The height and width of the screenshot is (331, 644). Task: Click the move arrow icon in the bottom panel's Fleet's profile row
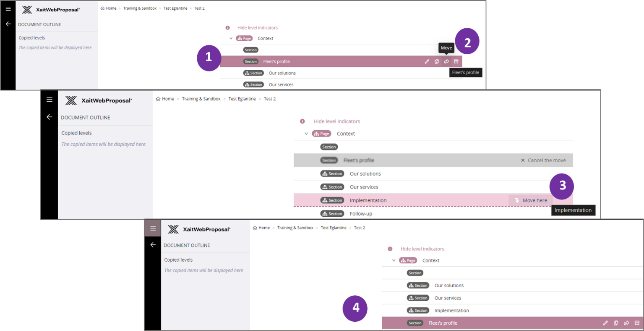626,323
